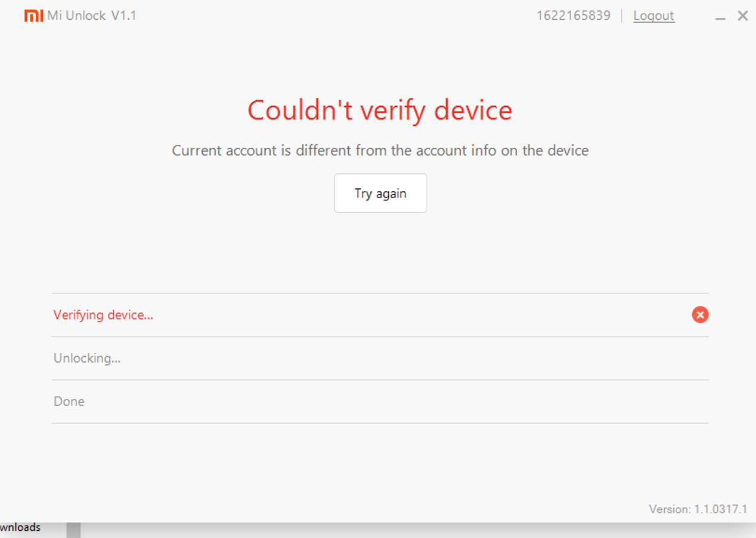Open the Downloads item in the taskbar
This screenshot has width=756, height=538.
pos(20,527)
